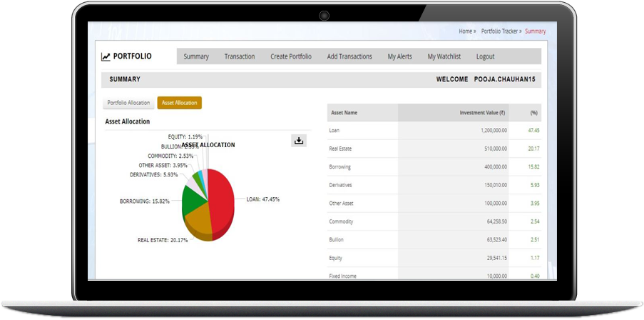Open My Alerts section
Viewport: 644px width, 320px height.
coord(399,56)
